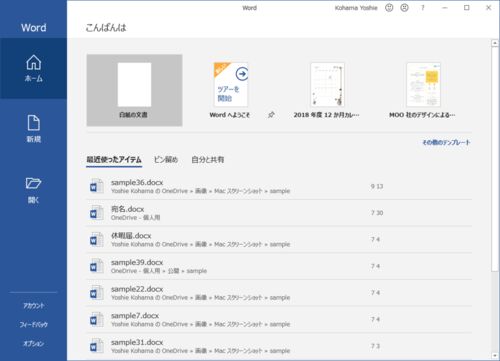Click the scroll up arrow of the scrollbar
Image resolution: width=500 pixels, height=361 pixels.
tap(495, 43)
